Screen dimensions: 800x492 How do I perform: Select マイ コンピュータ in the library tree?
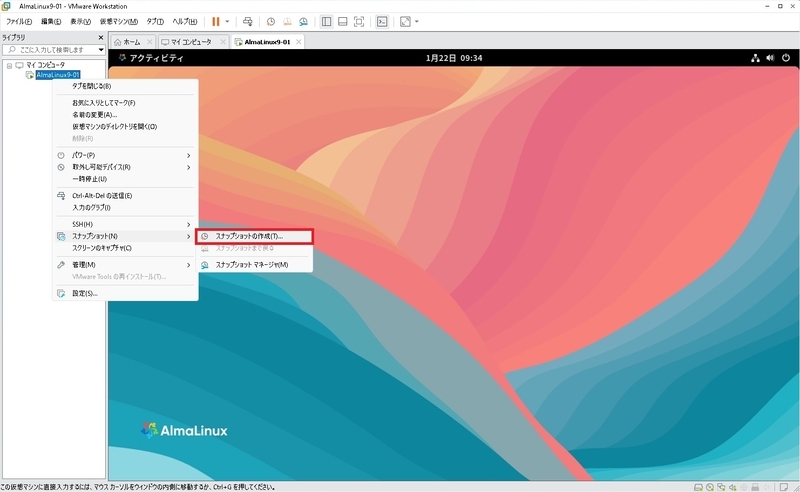coord(45,65)
